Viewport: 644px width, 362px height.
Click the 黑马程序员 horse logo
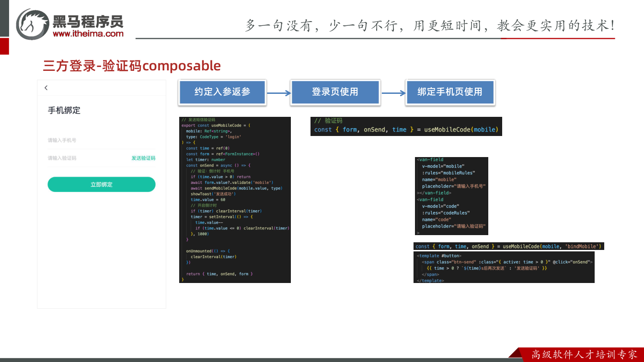[x=32, y=24]
